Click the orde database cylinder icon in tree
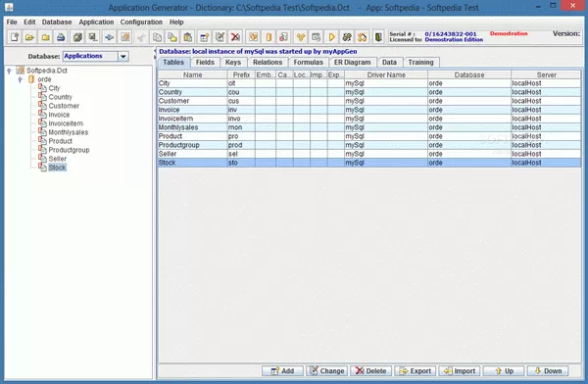Viewport: 588px width, 384px height. tap(31, 79)
